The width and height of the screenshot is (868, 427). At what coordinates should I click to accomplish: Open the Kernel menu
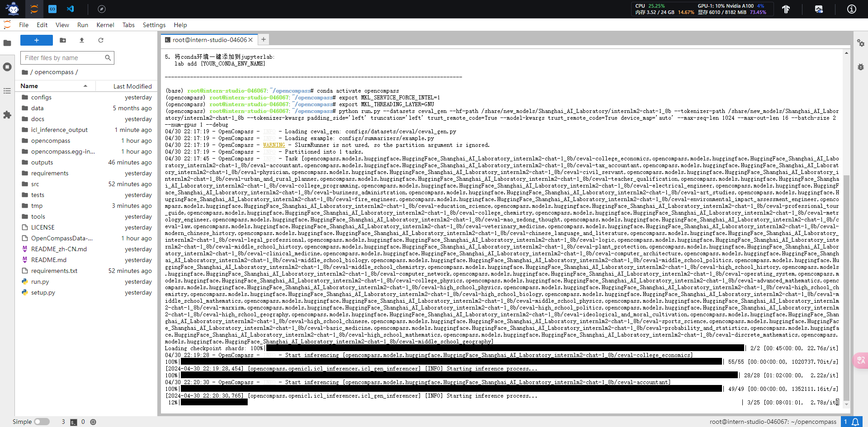[105, 25]
